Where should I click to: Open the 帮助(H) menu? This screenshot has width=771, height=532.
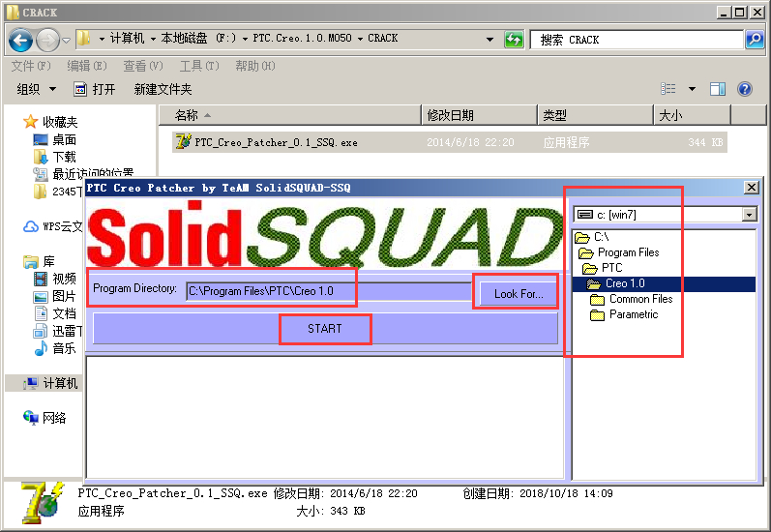pos(255,66)
